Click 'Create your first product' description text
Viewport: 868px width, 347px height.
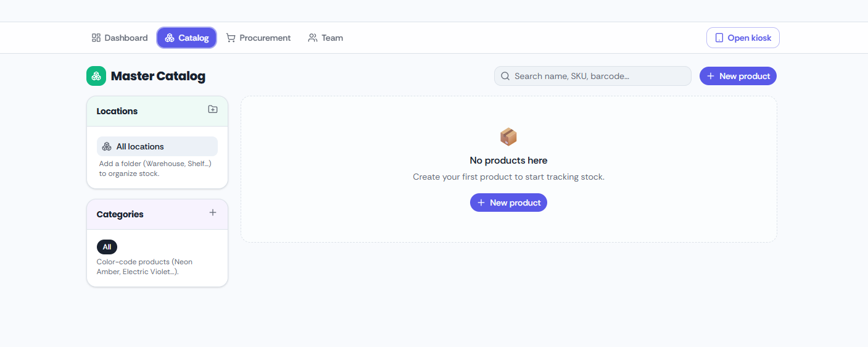pyautogui.click(x=508, y=177)
